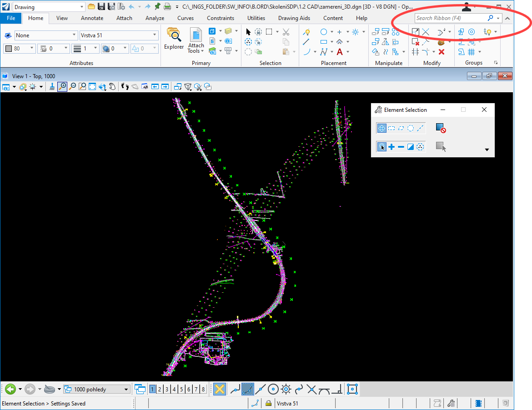The width and height of the screenshot is (532, 410).
Task: Click the Cut scissors icon in Selection group
Action: [x=286, y=32]
